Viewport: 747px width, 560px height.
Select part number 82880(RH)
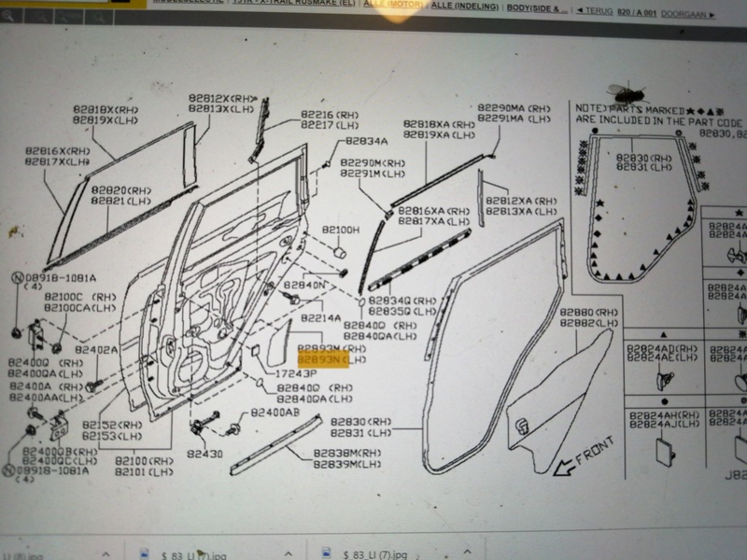point(588,313)
